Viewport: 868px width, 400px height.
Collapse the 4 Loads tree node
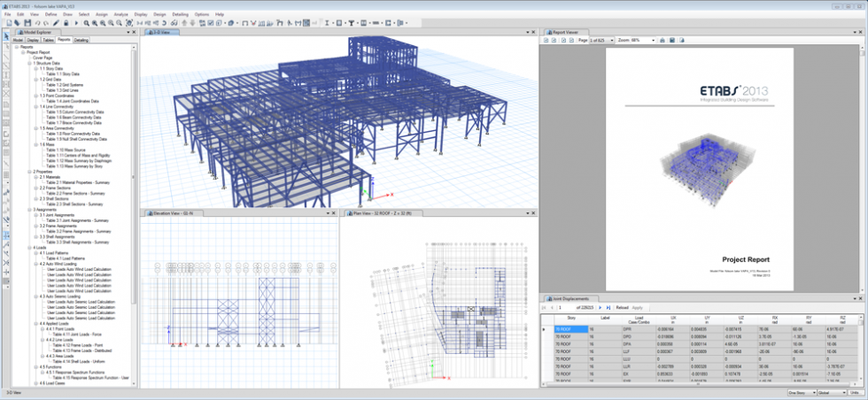[30, 248]
